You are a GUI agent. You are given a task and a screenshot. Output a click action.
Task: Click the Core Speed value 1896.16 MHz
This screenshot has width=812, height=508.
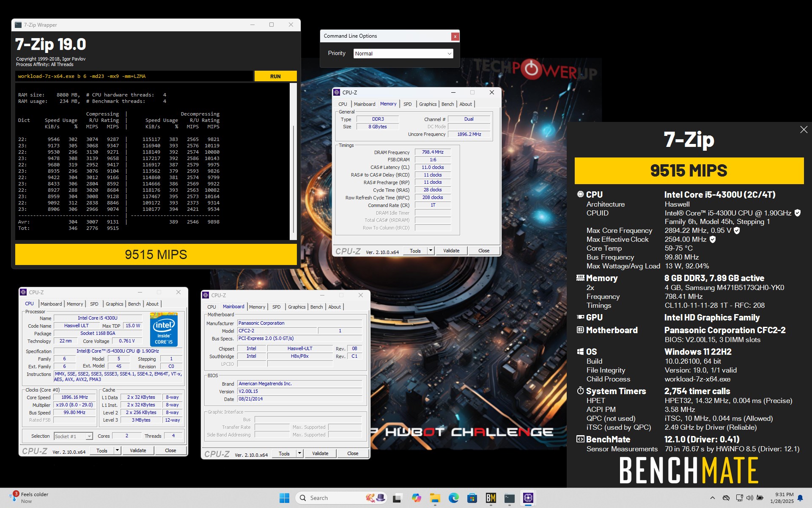pyautogui.click(x=75, y=397)
